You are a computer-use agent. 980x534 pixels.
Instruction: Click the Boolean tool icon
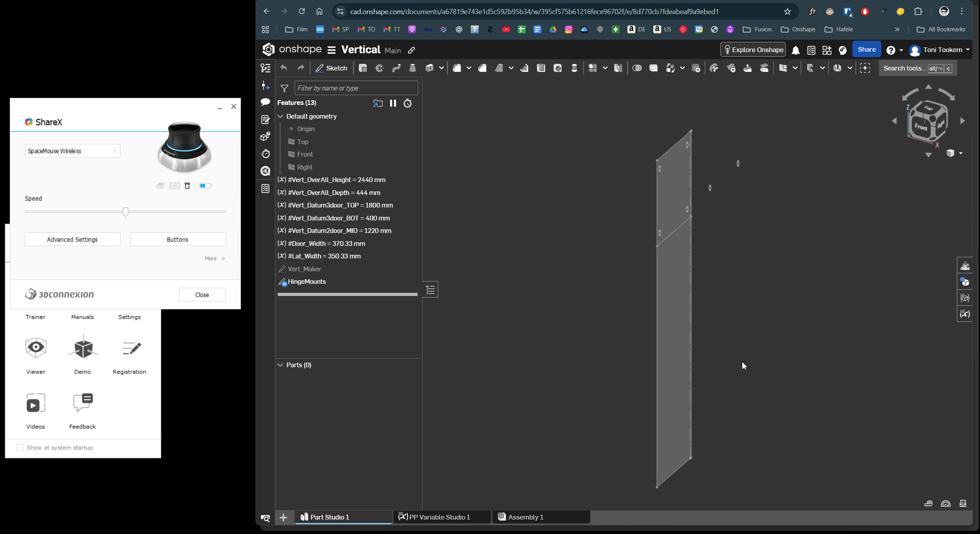(x=637, y=68)
